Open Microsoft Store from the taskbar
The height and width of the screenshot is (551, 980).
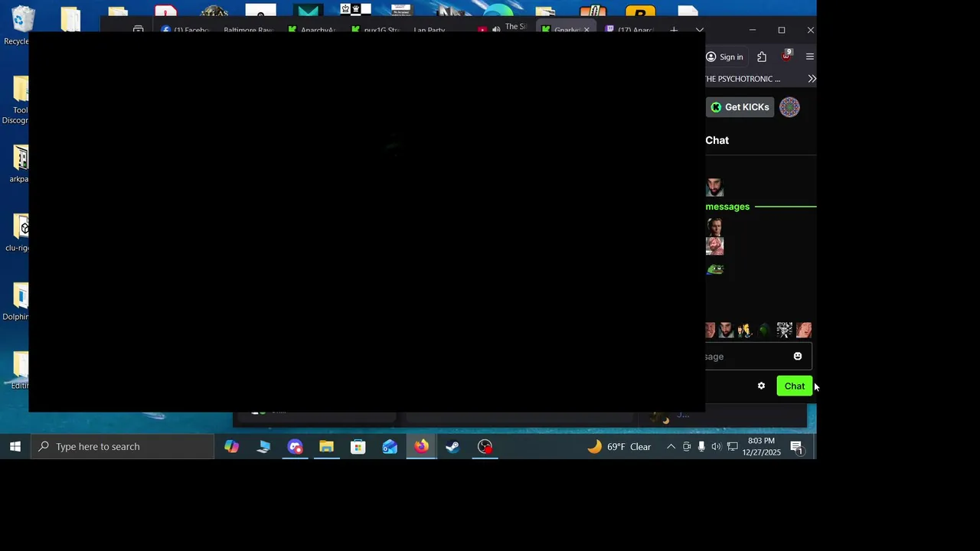(x=358, y=446)
